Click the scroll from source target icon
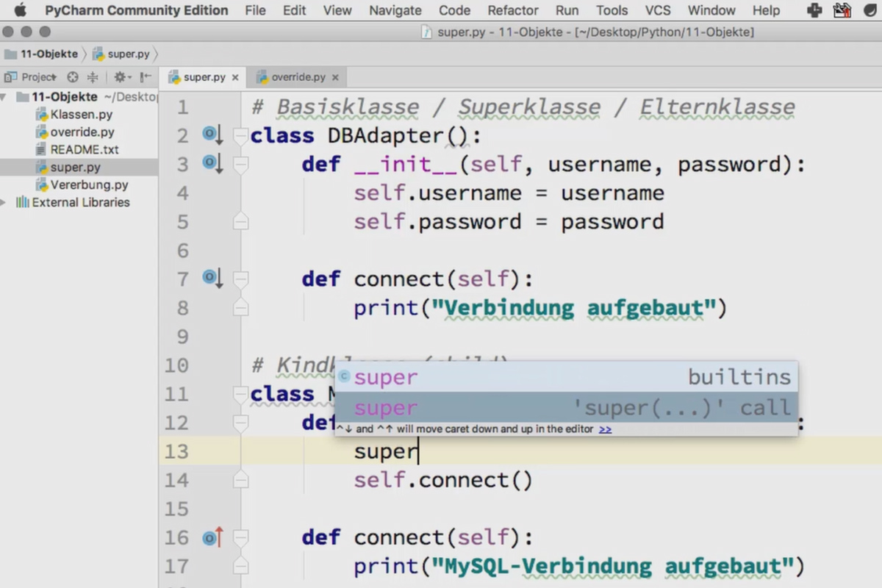Screen dimensions: 882x588 coord(73,77)
